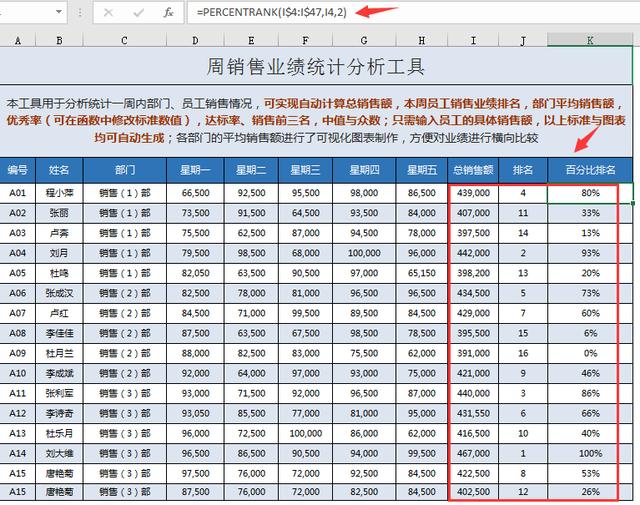
Task: Select the cell showing 80% percent rank
Action: tap(590, 192)
